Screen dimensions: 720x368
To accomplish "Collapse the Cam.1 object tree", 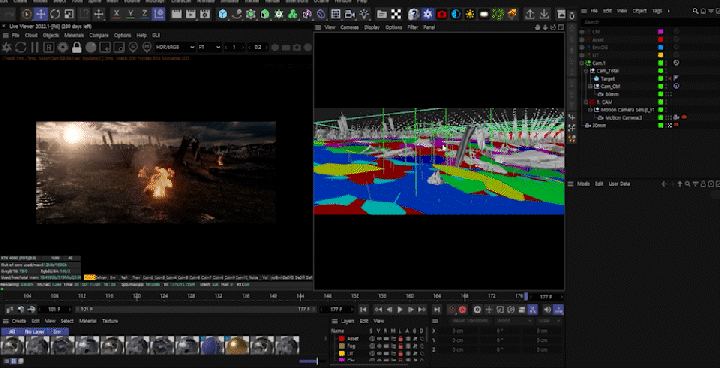I will point(582,63).
